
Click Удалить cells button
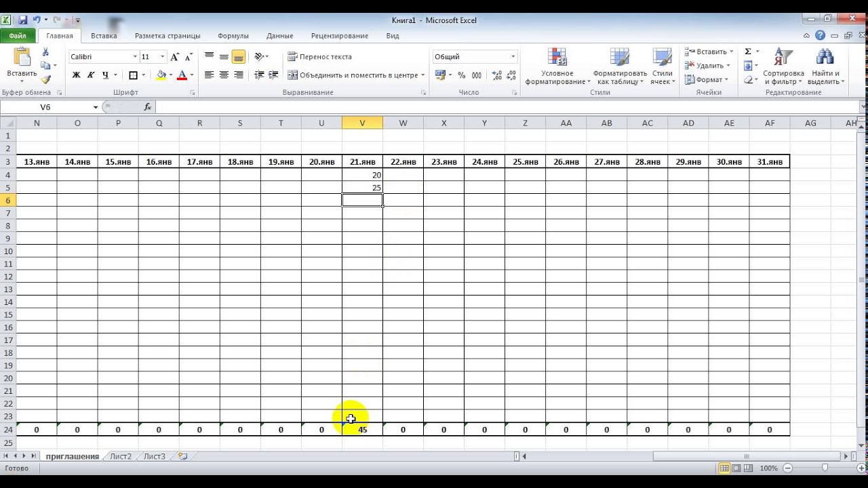707,66
